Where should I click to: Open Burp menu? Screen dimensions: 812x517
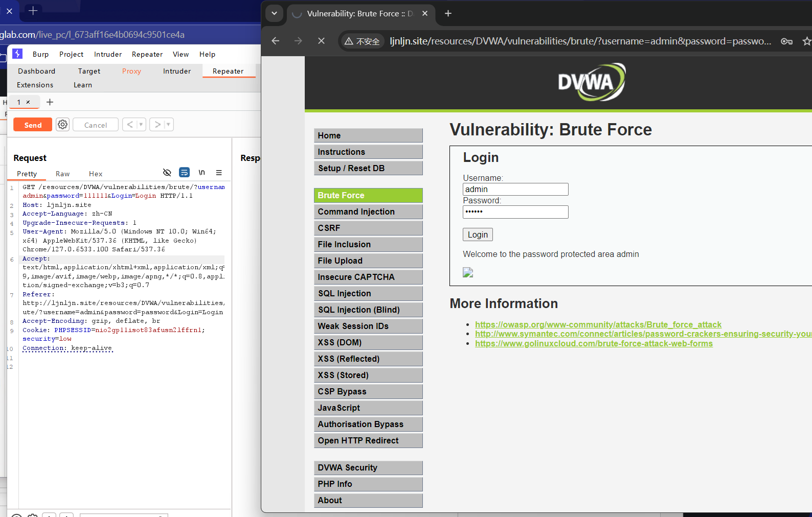41,54
